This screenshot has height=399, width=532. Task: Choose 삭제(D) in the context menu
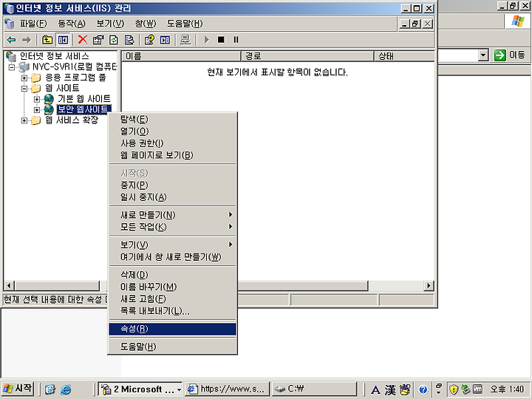tap(172, 274)
